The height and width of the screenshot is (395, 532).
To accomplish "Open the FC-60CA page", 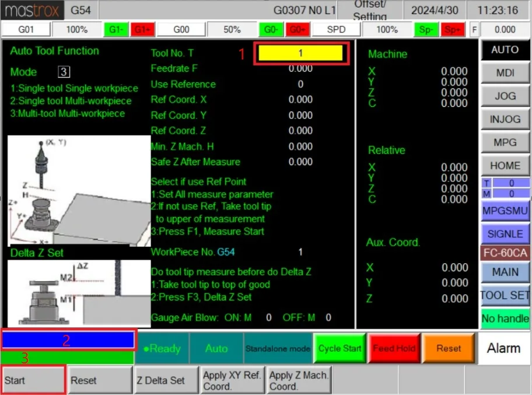I will pyautogui.click(x=505, y=253).
